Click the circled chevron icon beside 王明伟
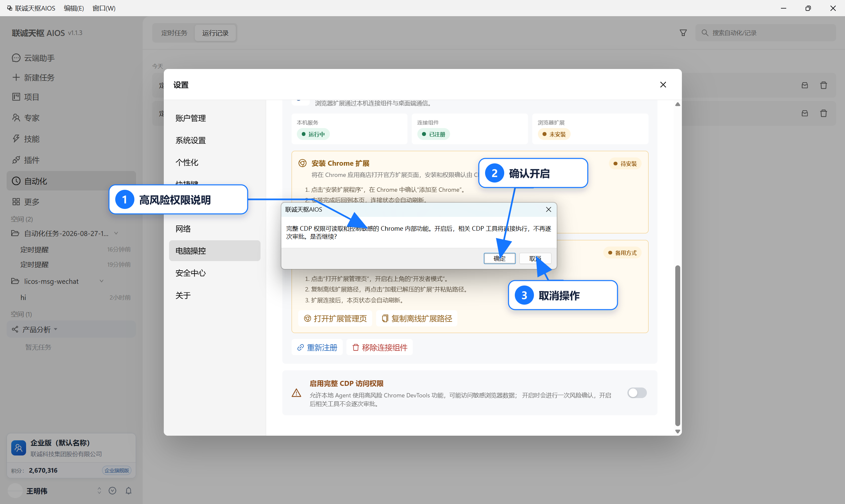845x504 pixels. [x=113, y=491]
